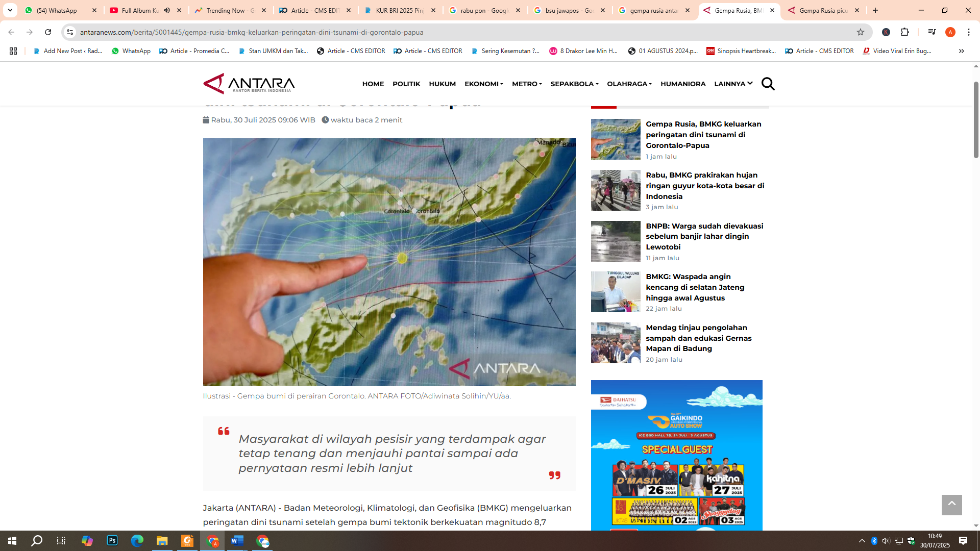
Task: Close the bsu jawapos tab
Action: coord(603,10)
